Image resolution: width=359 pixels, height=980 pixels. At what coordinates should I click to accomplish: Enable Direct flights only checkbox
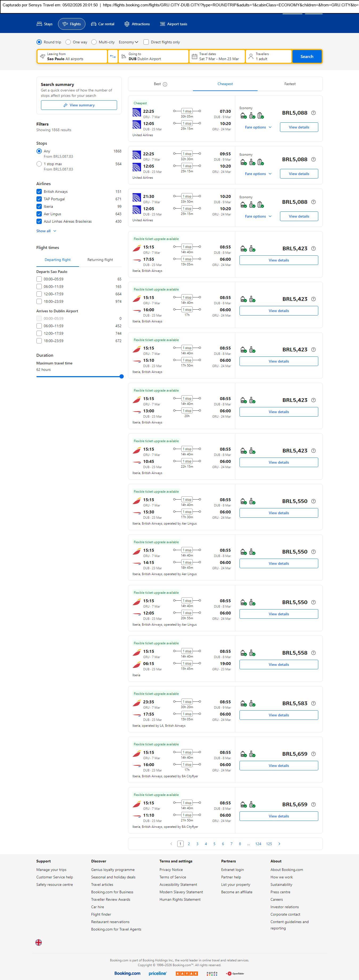pyautogui.click(x=146, y=42)
